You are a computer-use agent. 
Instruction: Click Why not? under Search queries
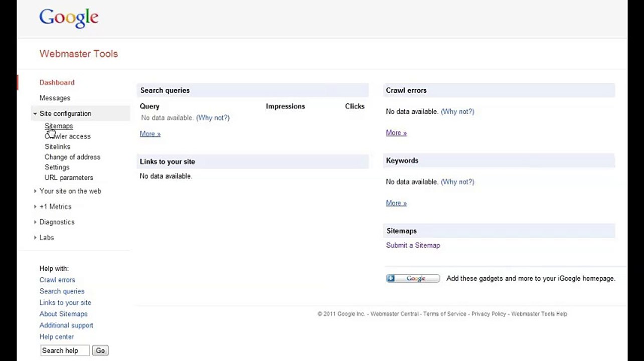click(213, 118)
